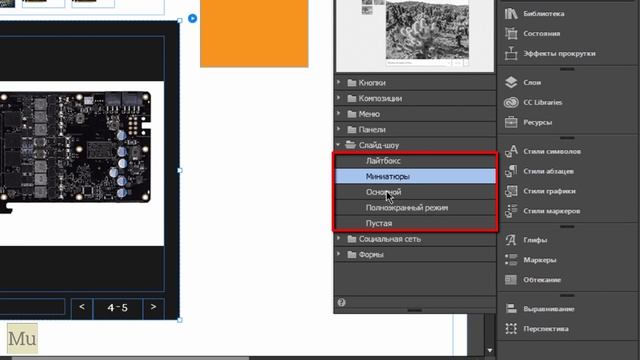Expand the Панели folder arrow

tap(338, 129)
